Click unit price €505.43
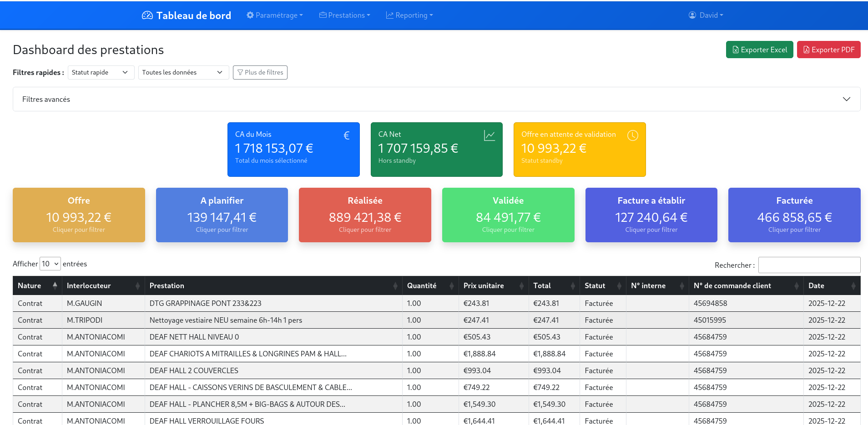Screen dimensions: 868x425 click(x=477, y=337)
